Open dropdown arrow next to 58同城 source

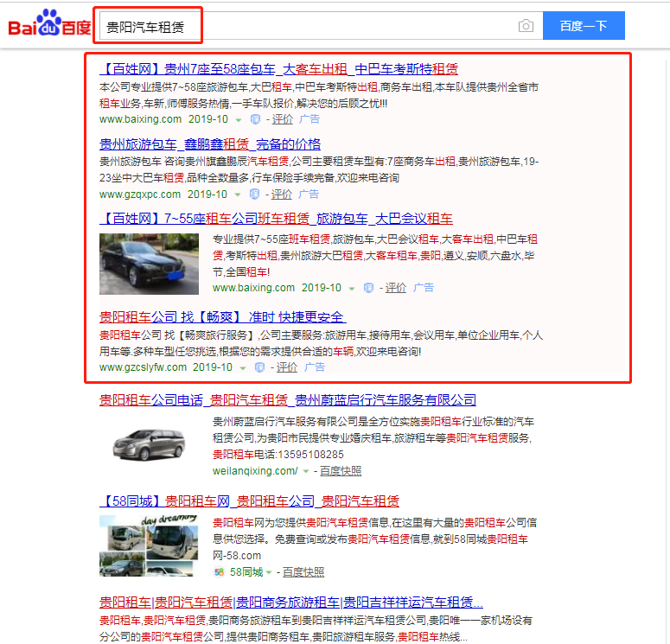point(269,572)
